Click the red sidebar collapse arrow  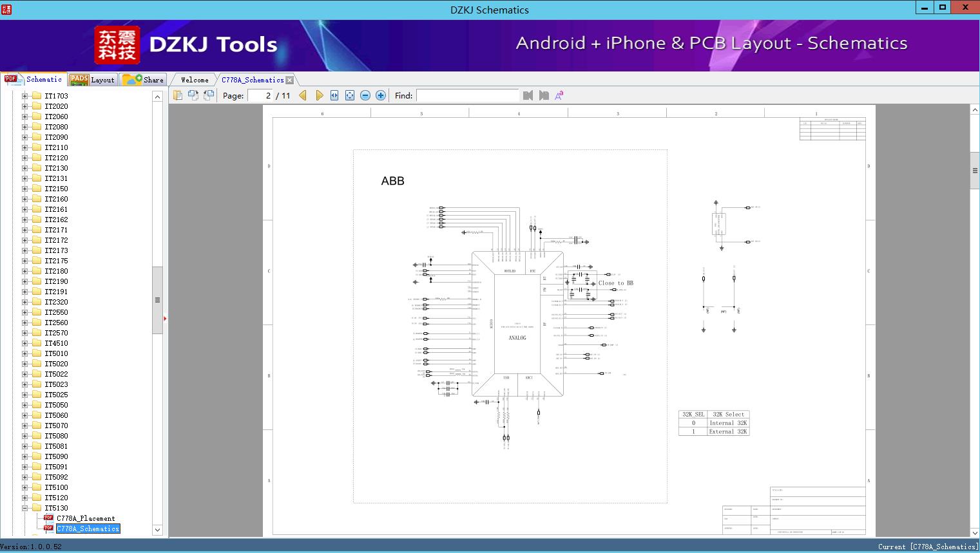tap(165, 318)
